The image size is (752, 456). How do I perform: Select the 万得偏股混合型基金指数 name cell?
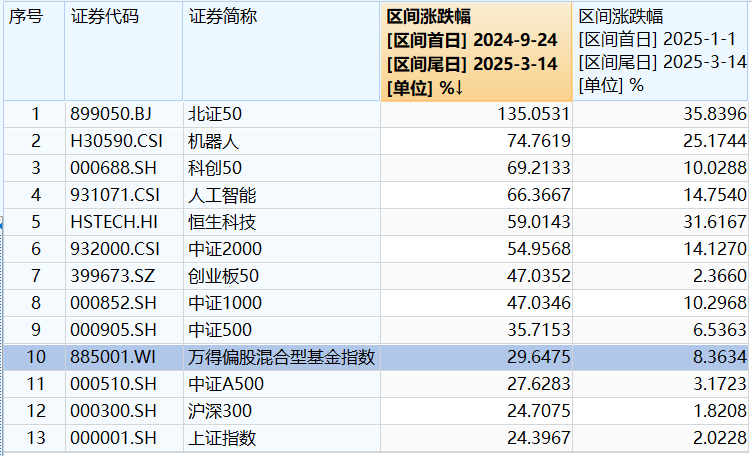[x=282, y=357]
